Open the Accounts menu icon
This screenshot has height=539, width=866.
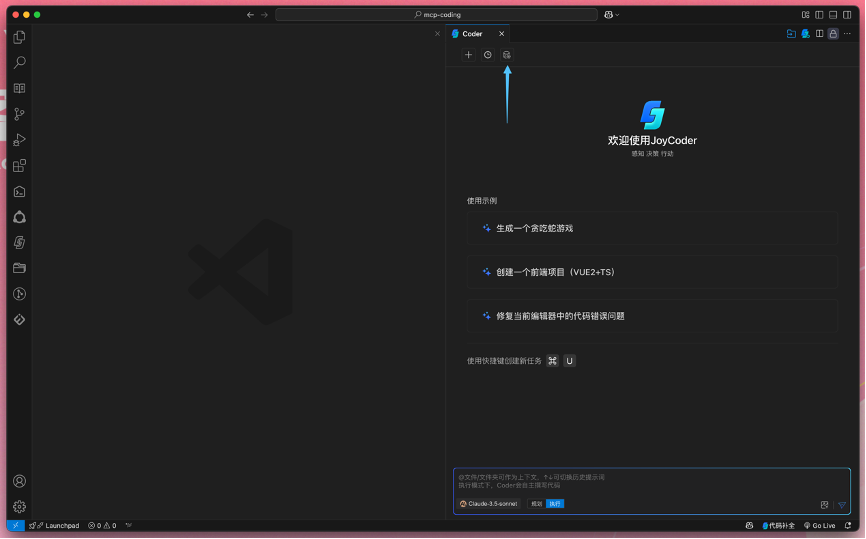pos(19,482)
